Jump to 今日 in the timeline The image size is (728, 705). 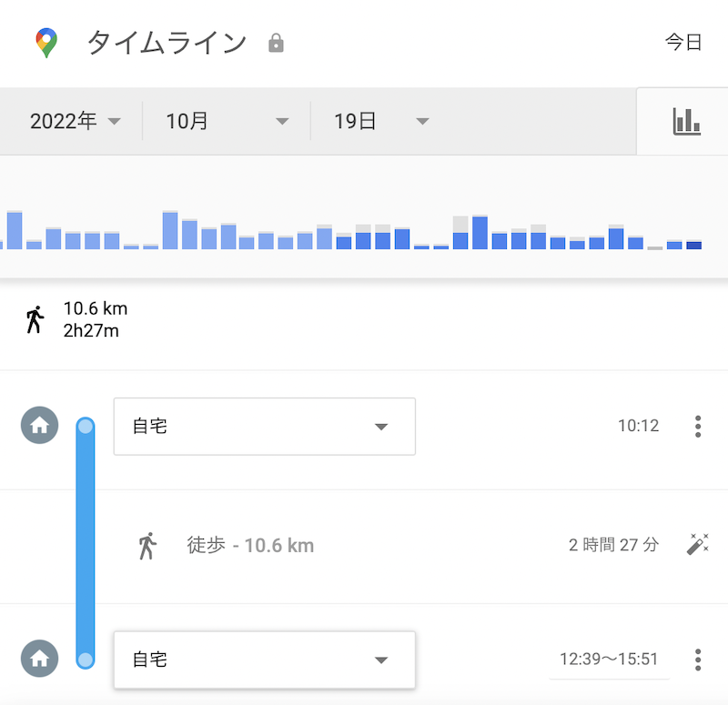(683, 42)
